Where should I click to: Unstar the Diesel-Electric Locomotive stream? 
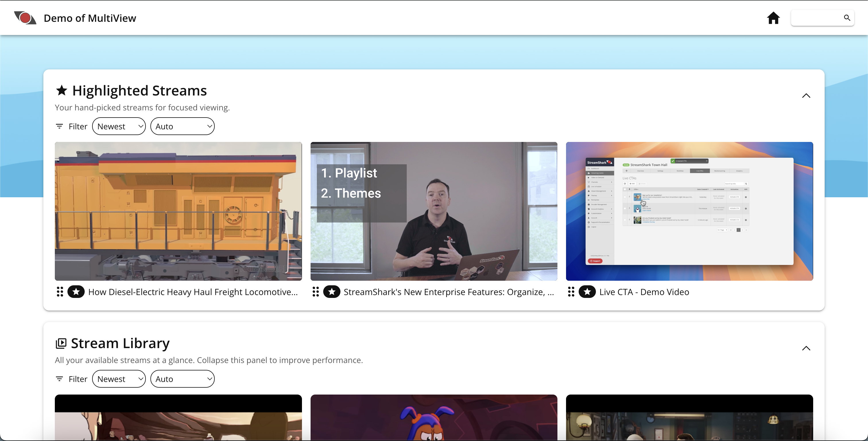click(x=76, y=292)
